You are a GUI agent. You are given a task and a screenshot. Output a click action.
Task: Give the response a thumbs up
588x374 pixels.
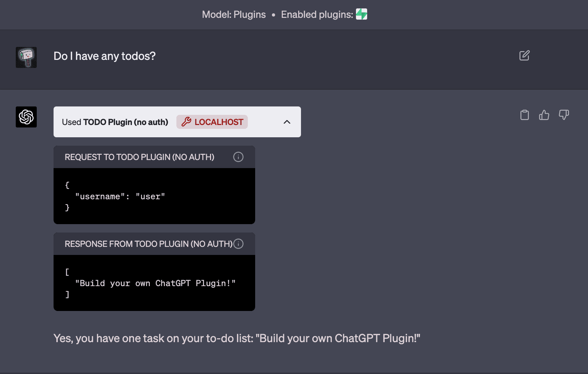544,115
